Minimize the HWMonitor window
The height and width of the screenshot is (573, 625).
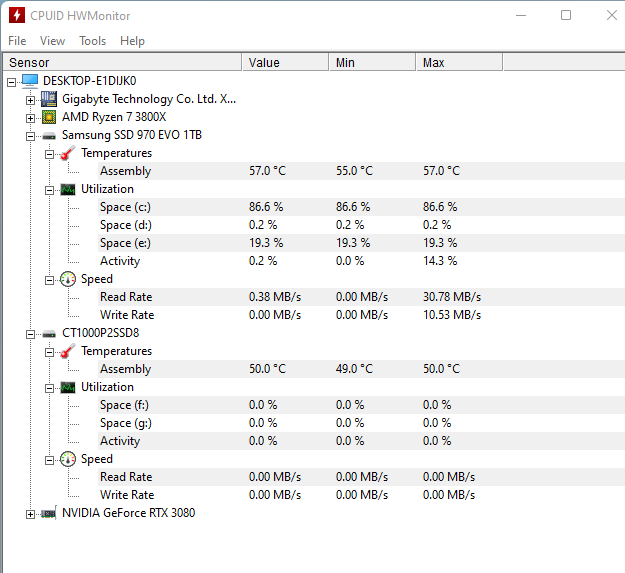pos(521,15)
